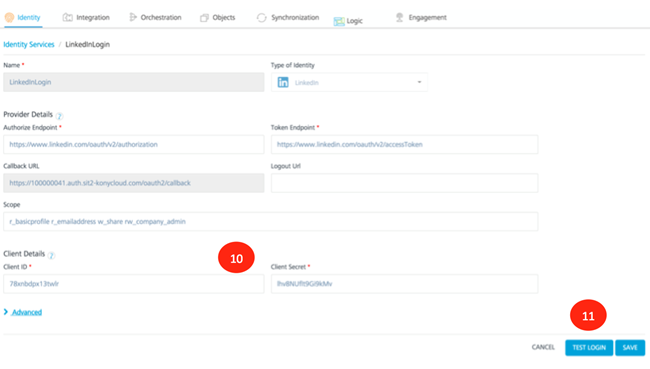
Task: Click the Integration tab icon
Action: click(x=68, y=17)
